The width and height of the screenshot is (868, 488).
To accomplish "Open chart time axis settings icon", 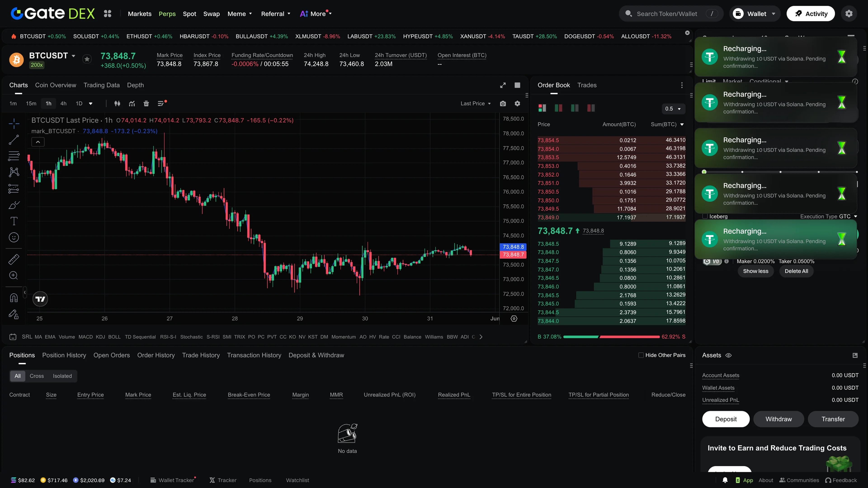I will click(514, 319).
